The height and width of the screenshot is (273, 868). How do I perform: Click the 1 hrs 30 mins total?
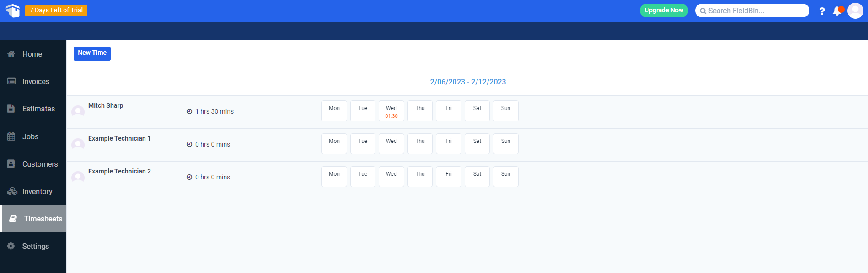214,111
